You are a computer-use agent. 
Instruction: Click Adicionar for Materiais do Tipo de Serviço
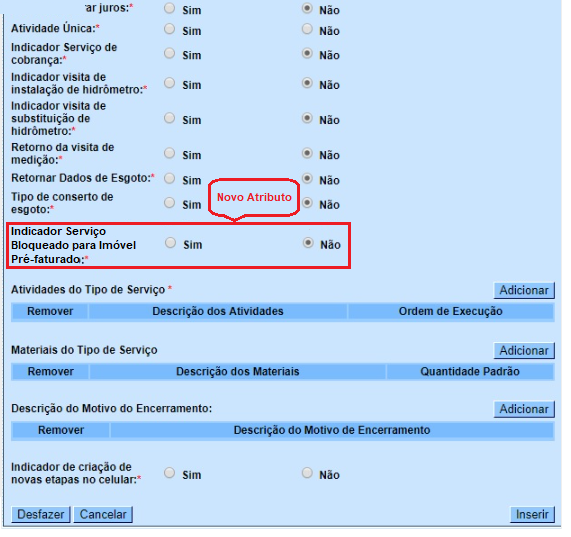tap(524, 351)
